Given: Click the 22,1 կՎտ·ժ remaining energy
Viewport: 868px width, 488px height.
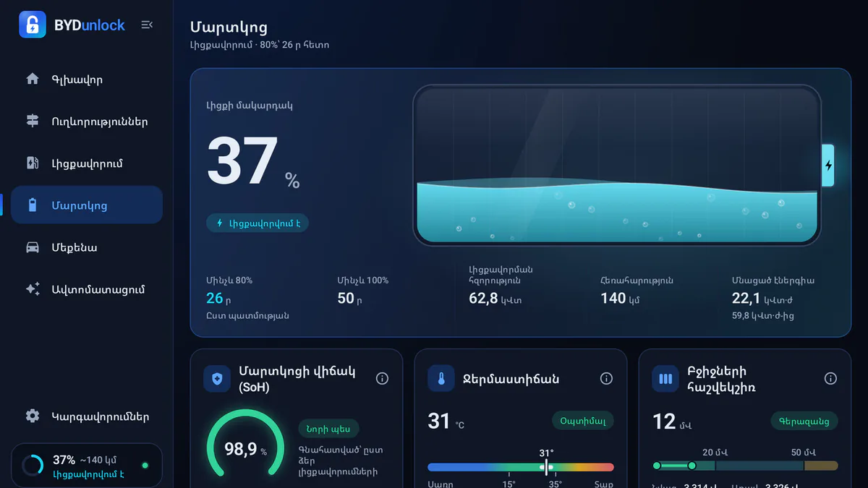Looking at the screenshot, I should click(764, 299).
